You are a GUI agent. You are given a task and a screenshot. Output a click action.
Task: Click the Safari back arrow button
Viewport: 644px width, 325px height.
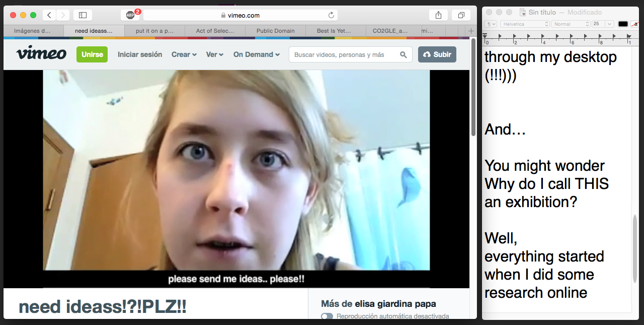coord(49,15)
